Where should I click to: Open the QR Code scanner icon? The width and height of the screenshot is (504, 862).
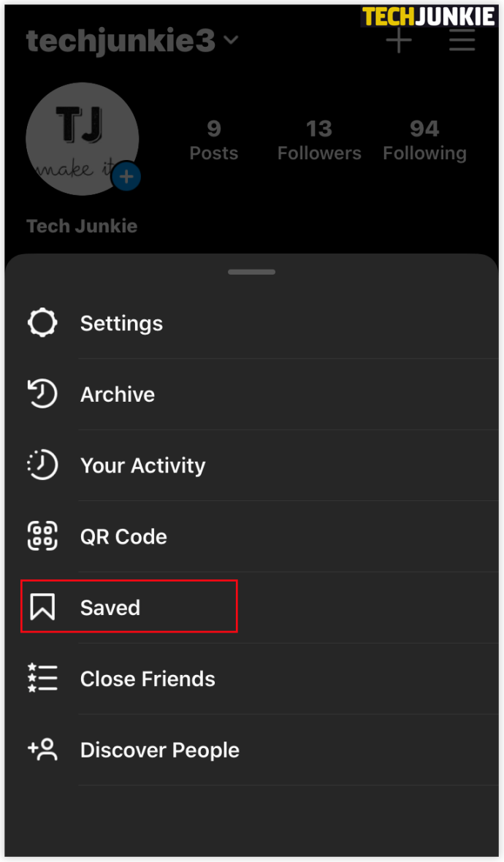click(x=42, y=536)
